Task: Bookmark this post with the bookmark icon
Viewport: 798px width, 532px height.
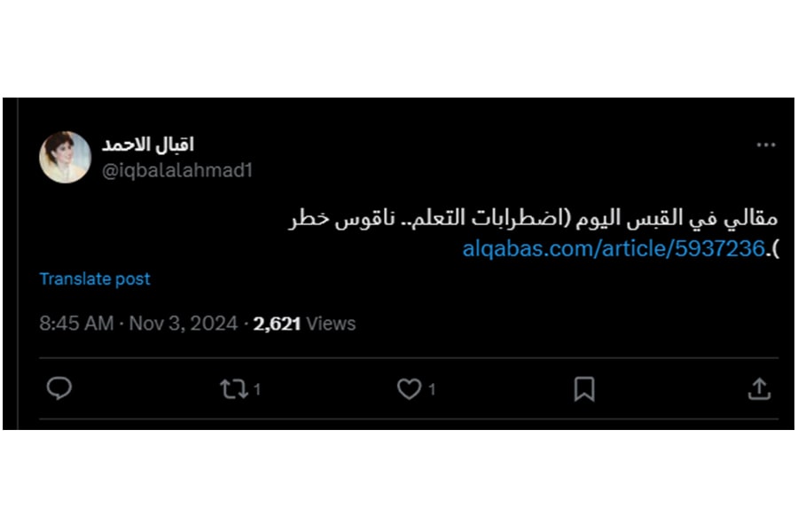Action: [584, 389]
